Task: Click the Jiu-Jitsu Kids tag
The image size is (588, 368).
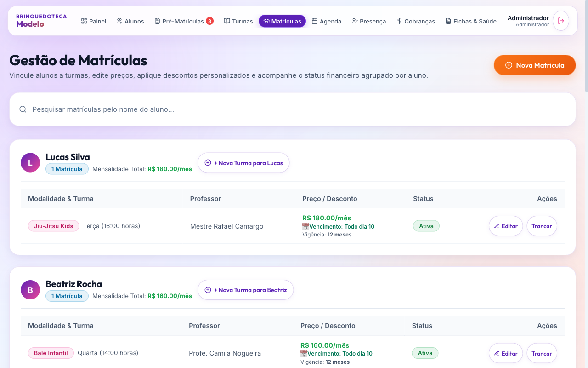Action: [54, 226]
